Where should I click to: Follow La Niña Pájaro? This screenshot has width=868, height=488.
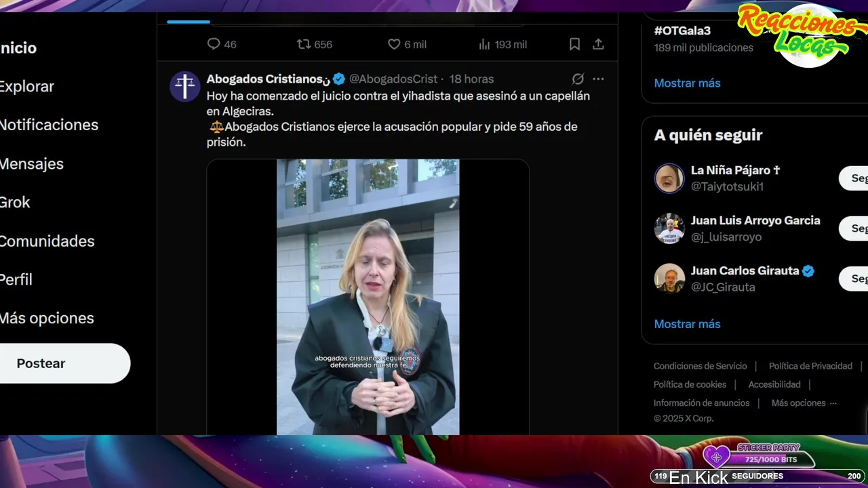tap(854, 178)
